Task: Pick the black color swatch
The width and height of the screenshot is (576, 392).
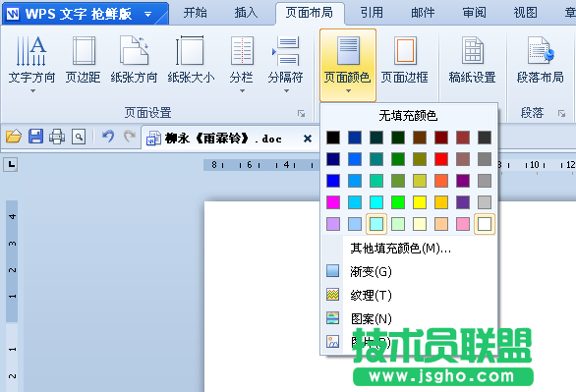Action: [x=333, y=138]
